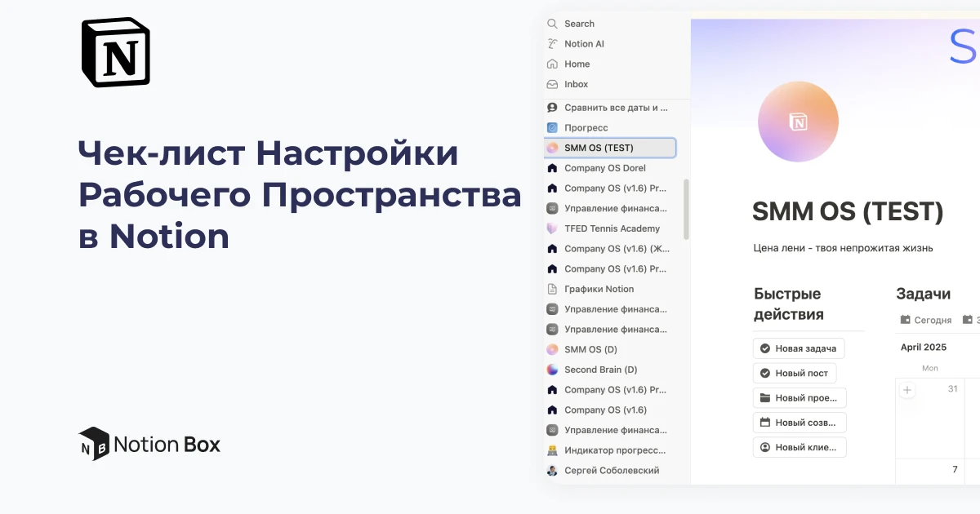The height and width of the screenshot is (514, 980).
Task: Click the Новый клие... button
Action: pyautogui.click(x=799, y=447)
